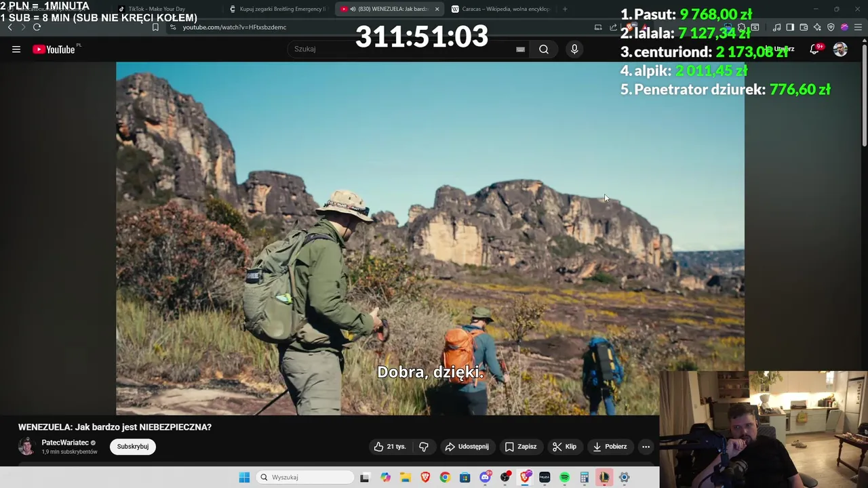Open File Explorer from the taskbar
Viewport: 868px width, 488px height.
pos(406,477)
